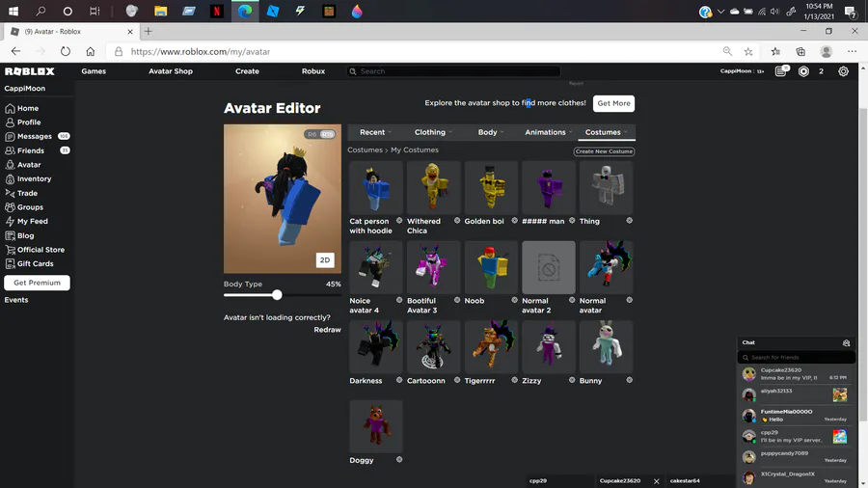Click settings gear on Withered Chica costume
Viewport: 868px width, 488px height.
click(457, 221)
